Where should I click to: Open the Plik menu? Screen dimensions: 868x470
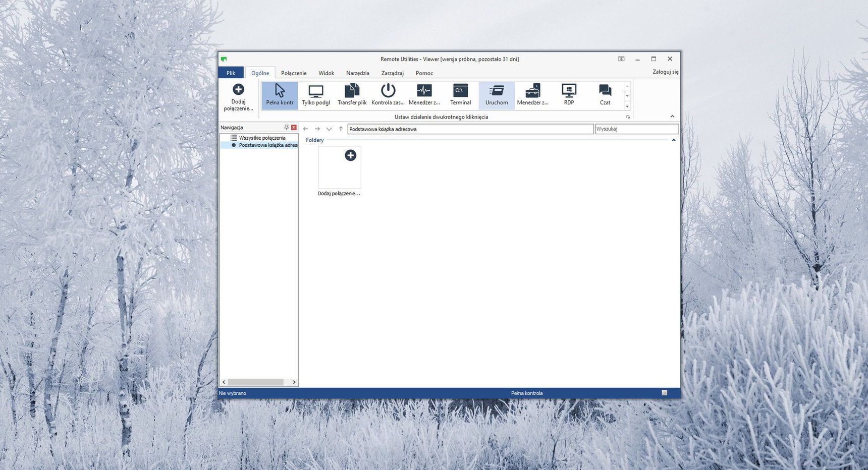point(231,73)
